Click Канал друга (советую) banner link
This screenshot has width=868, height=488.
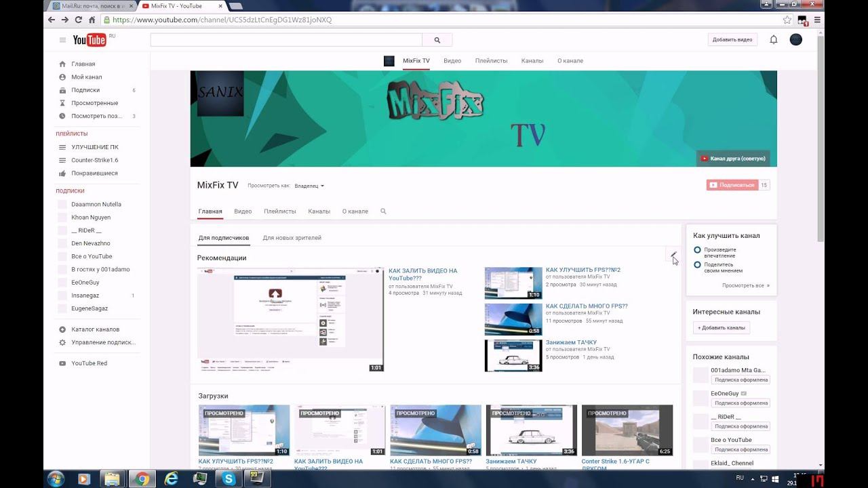[x=733, y=159]
